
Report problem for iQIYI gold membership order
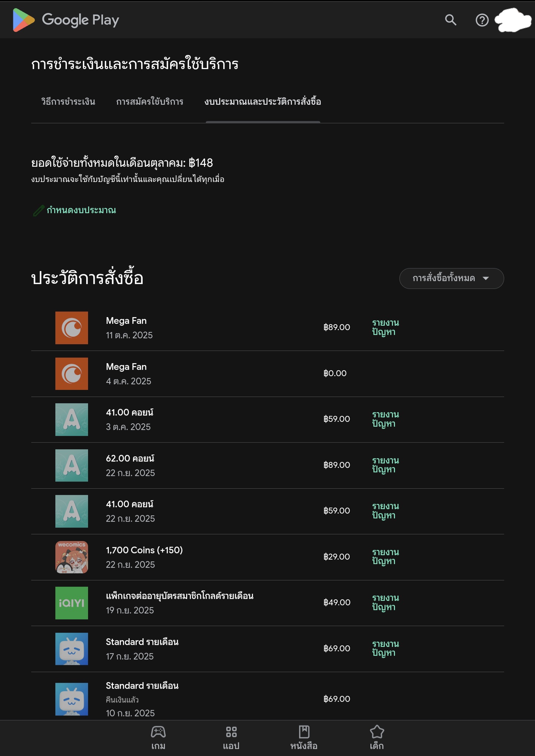(x=385, y=602)
